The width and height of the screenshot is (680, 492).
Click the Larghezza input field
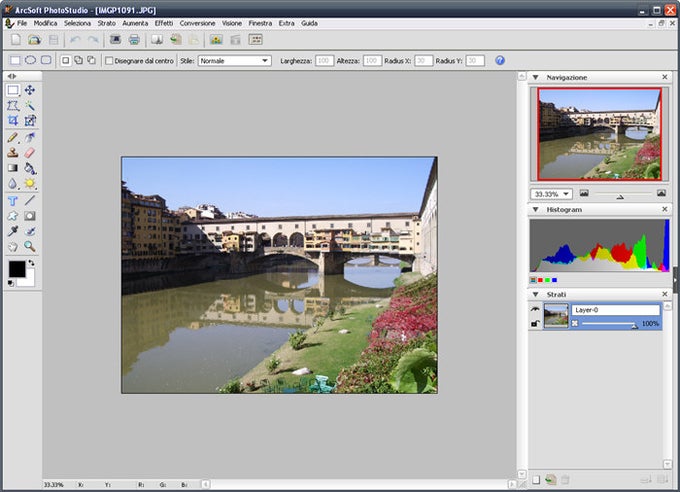(324, 61)
